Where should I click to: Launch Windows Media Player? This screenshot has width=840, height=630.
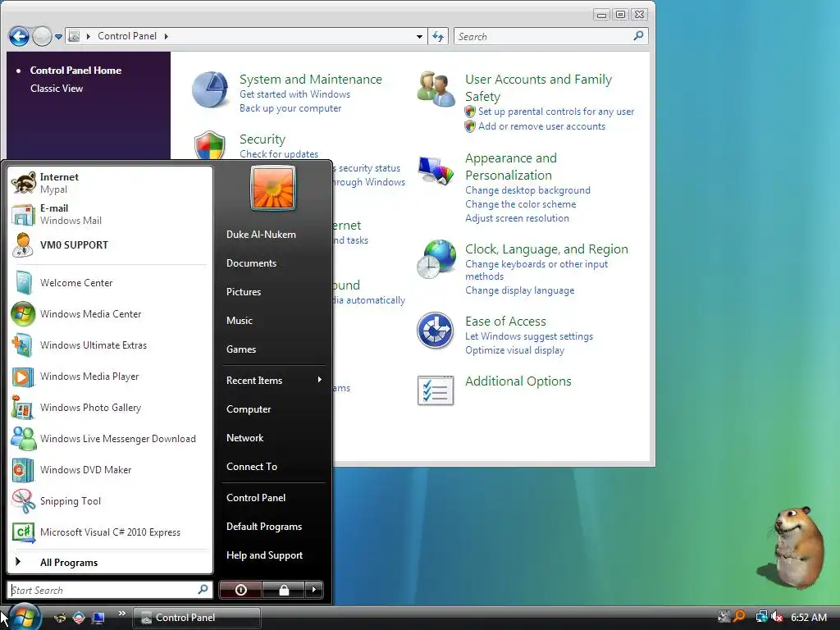pos(110,376)
